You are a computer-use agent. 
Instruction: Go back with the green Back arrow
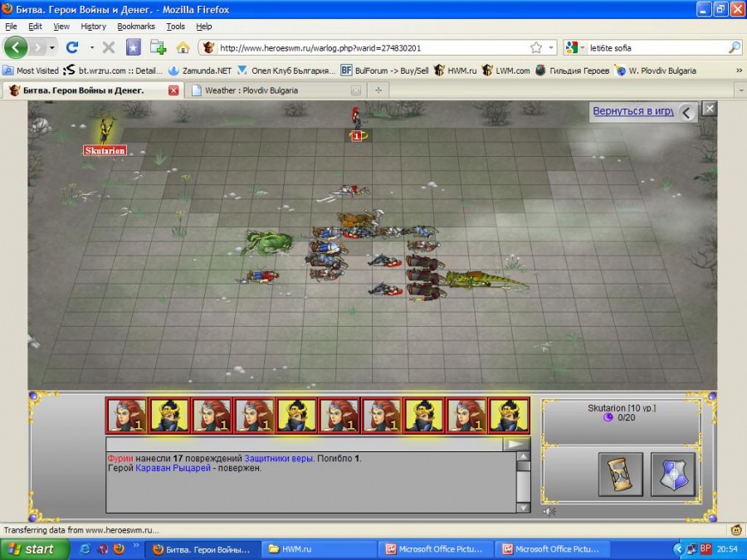click(16, 47)
